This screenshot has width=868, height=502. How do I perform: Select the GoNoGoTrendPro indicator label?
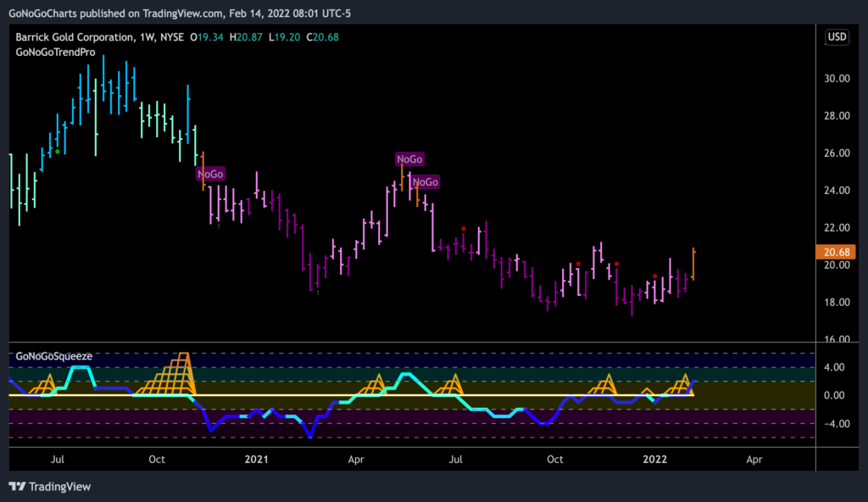point(55,52)
